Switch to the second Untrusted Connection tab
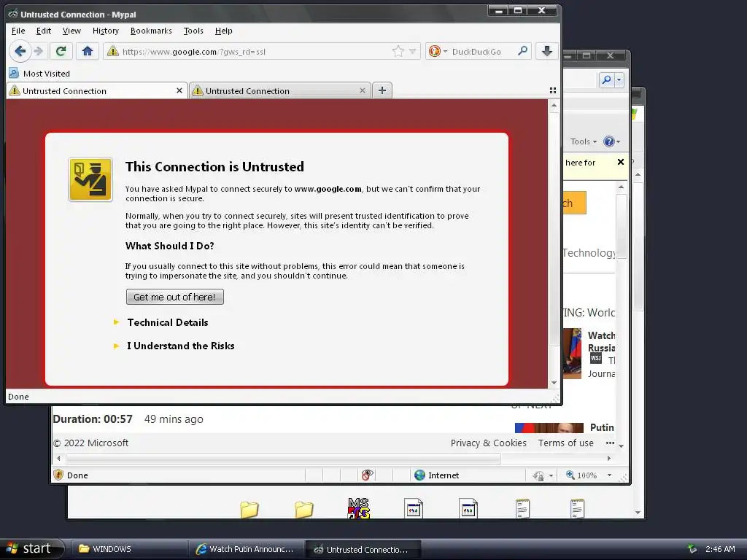 (279, 90)
